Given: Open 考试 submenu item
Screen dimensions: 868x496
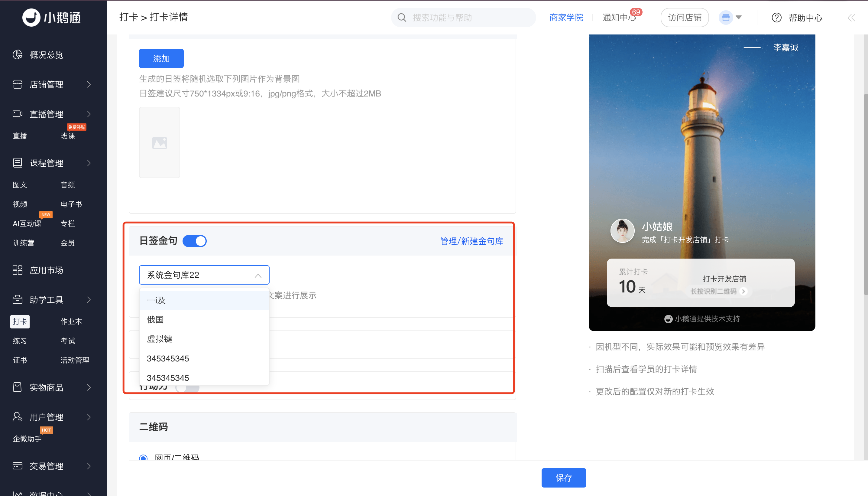Looking at the screenshot, I should click(x=68, y=341).
